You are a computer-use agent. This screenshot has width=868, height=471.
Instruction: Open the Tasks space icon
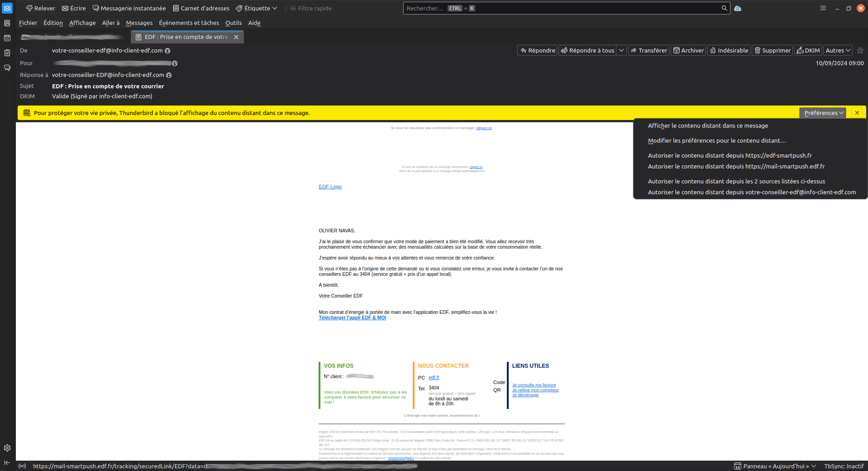click(7, 53)
